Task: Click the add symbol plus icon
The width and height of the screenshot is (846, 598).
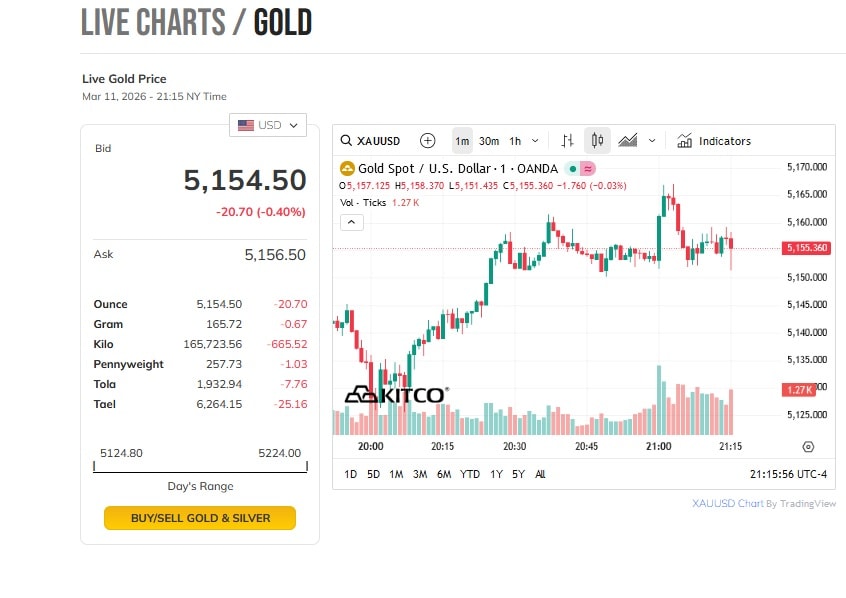Action: point(427,141)
